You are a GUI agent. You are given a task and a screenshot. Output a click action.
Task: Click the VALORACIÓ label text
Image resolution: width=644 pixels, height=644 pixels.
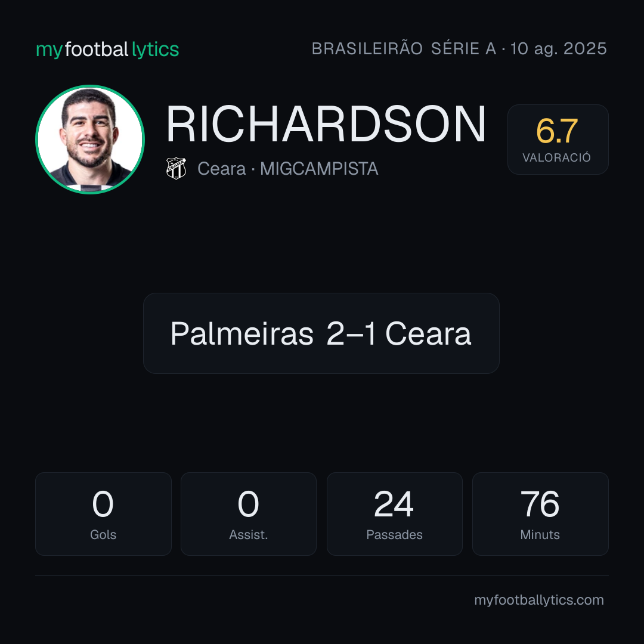[x=556, y=157]
